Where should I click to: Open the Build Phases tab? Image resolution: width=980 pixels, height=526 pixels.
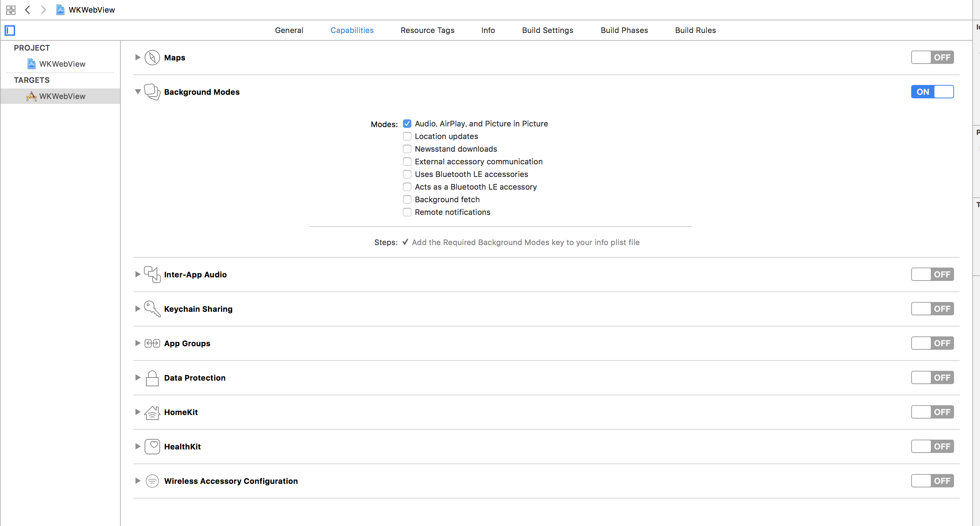point(624,31)
